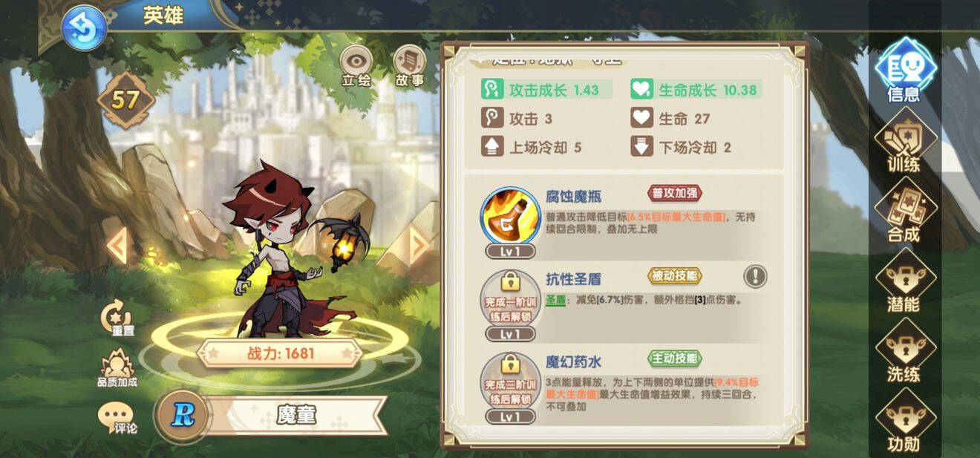The image size is (980, 458).
Task: Show next hero with right arrow
Action: 419,246
